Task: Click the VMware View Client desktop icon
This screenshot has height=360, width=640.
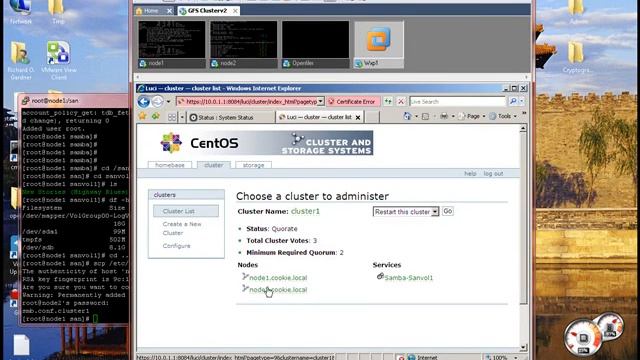Action: (x=58, y=61)
